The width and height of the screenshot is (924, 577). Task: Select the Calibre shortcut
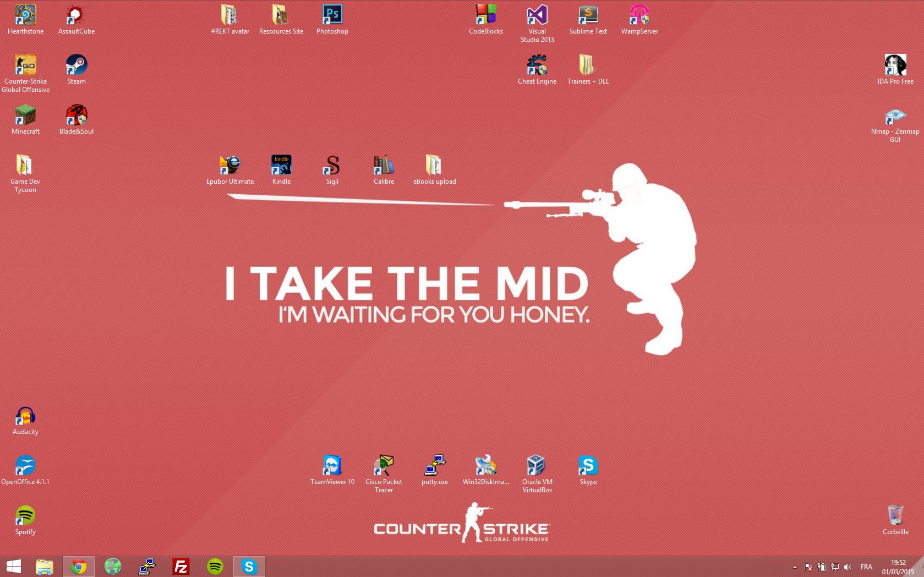384,170
